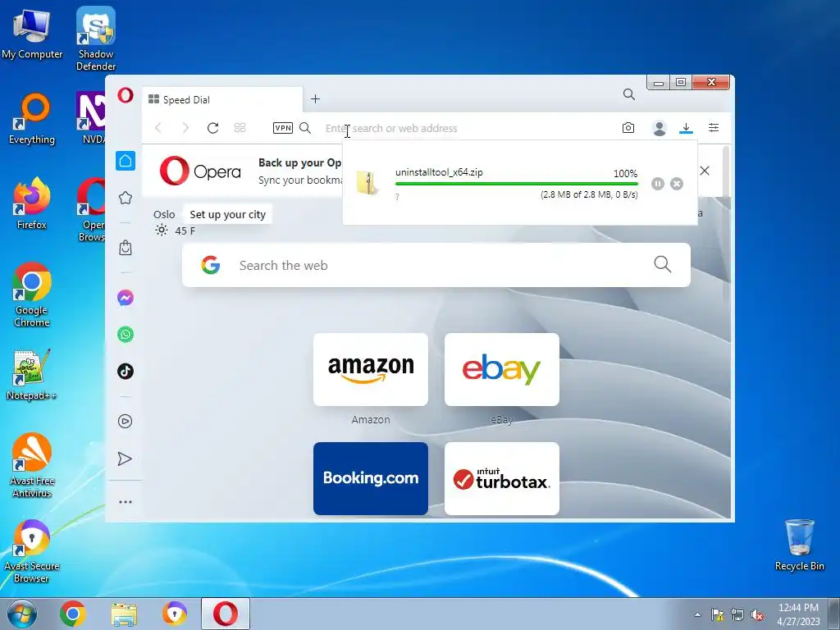Open sidebar Bookmarks star icon
This screenshot has width=840, height=630.
click(126, 198)
